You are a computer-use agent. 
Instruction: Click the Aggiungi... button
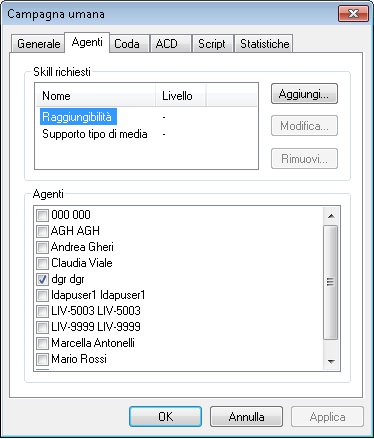304,94
